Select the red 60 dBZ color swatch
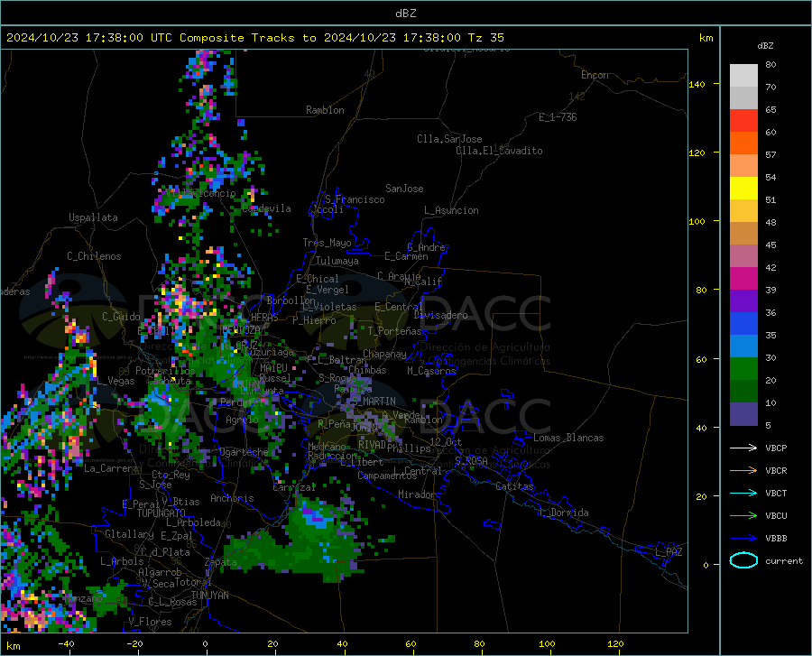812x656 pixels. click(743, 121)
